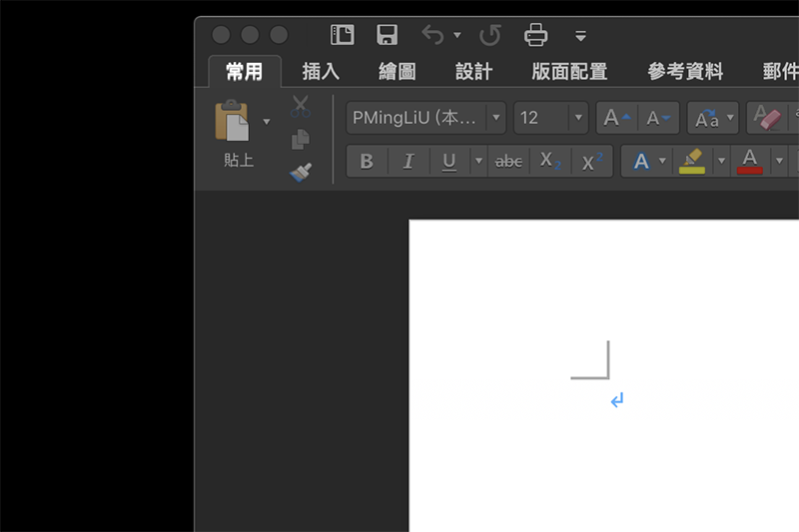Image resolution: width=799 pixels, height=532 pixels.
Task: Apply yellow text highlight color
Action: [x=692, y=162]
